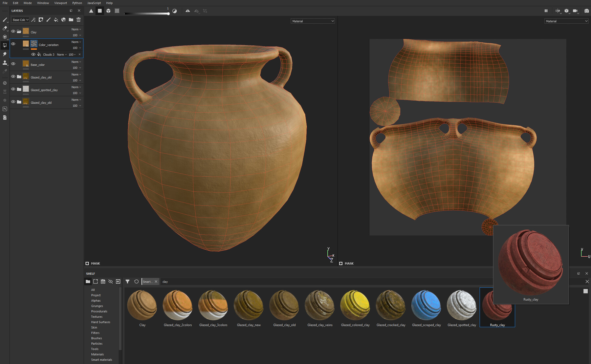Hide the Clay layer group
This screenshot has height=364, width=591.
pyautogui.click(x=13, y=31)
